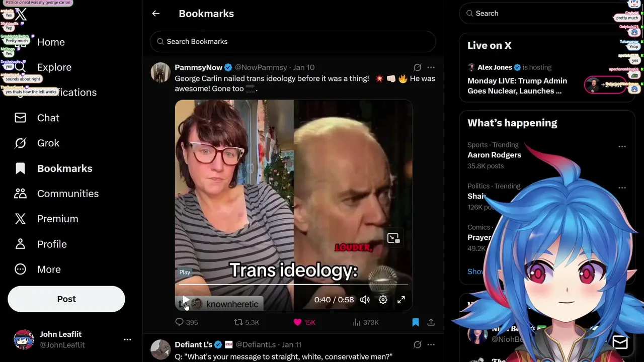Open replies on the PammsyNow post
The height and width of the screenshot is (362, 644).
click(186, 322)
